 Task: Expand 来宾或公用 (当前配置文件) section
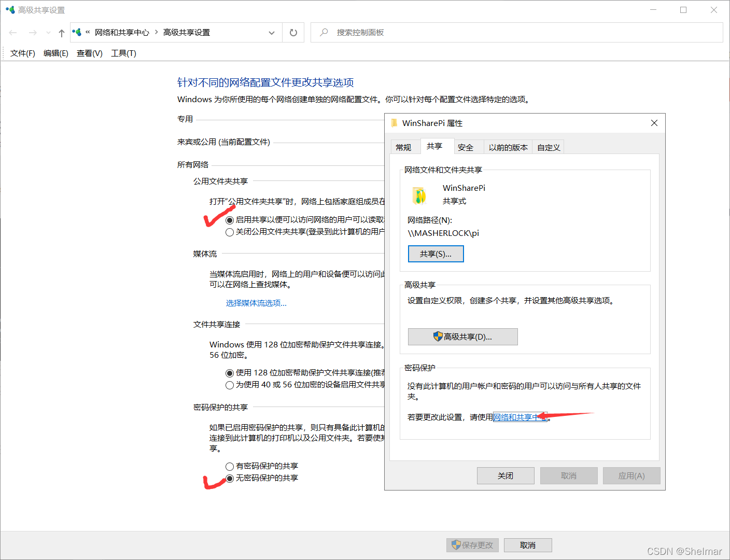[x=223, y=142]
